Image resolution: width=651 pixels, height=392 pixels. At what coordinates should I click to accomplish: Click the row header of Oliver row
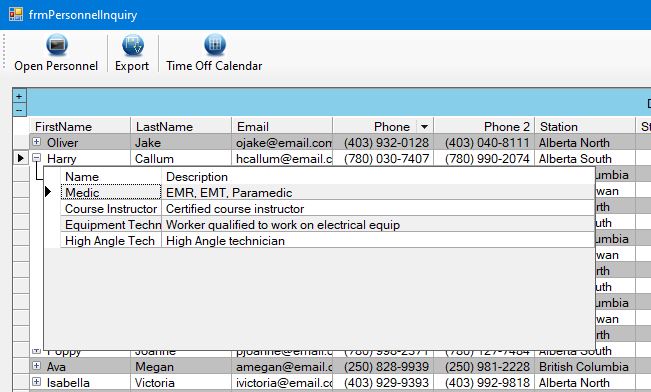(x=21, y=142)
